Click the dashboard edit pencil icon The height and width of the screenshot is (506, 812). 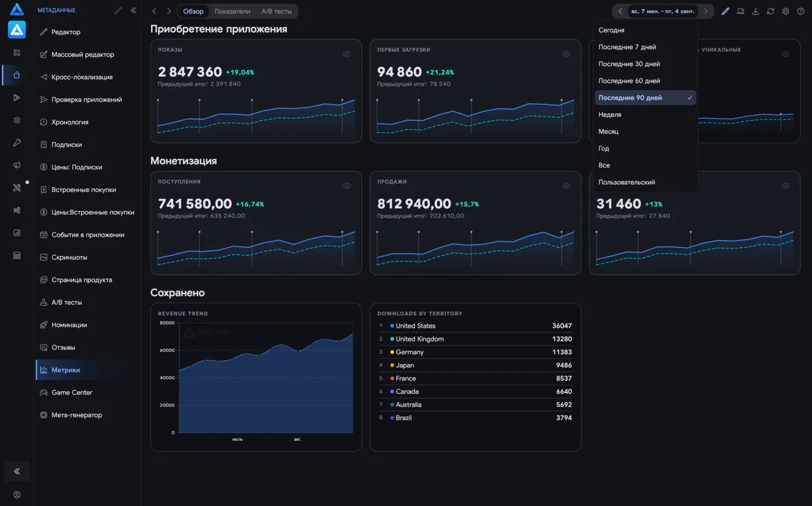click(x=725, y=11)
